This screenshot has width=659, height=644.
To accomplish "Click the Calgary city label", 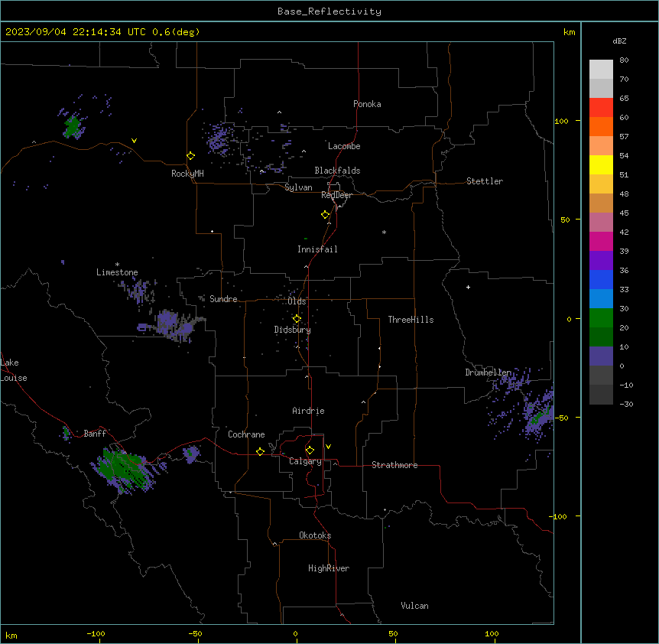I will tap(305, 461).
